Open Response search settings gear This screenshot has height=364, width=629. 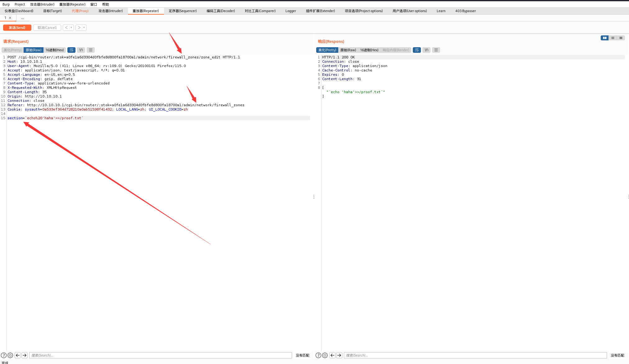click(x=325, y=355)
